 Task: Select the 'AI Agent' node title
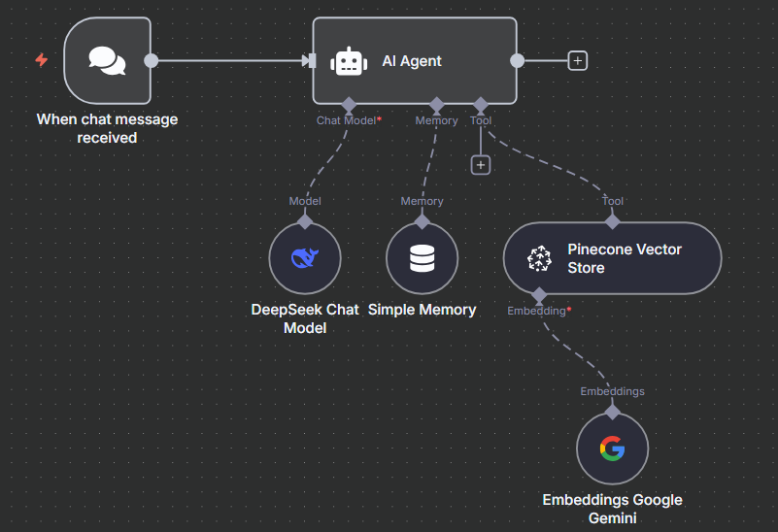(x=412, y=61)
